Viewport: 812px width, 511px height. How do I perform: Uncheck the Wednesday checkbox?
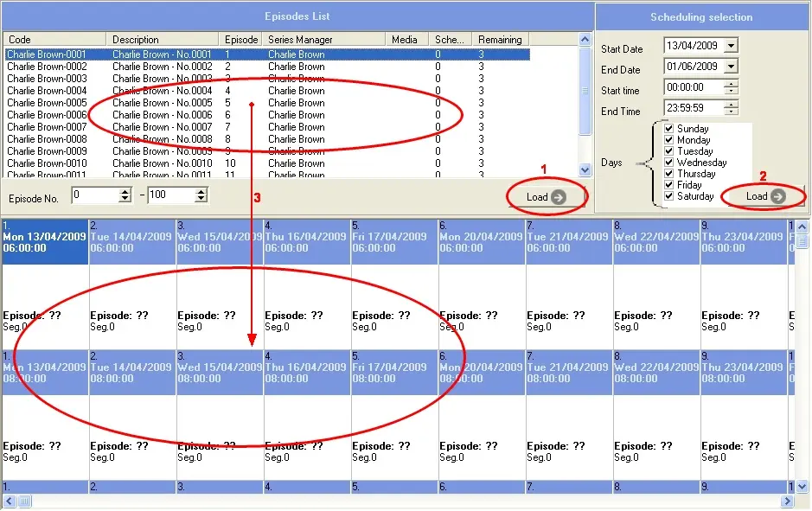coord(668,163)
